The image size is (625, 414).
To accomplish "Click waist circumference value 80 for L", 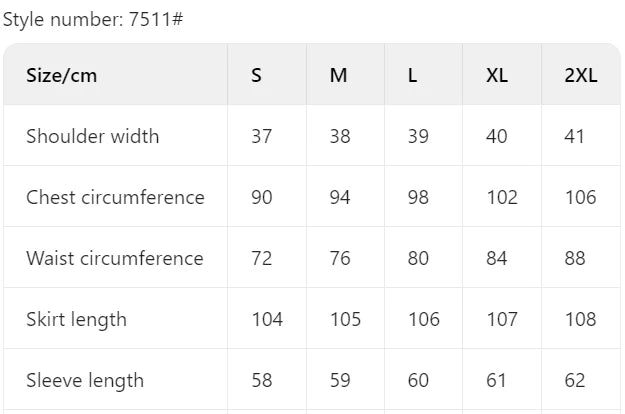I will [x=418, y=258].
